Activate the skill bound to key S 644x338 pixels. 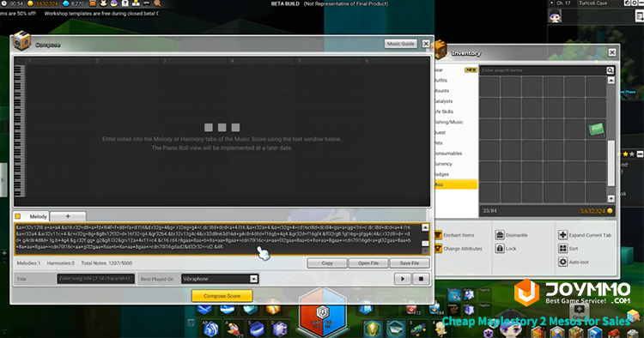pos(257,329)
